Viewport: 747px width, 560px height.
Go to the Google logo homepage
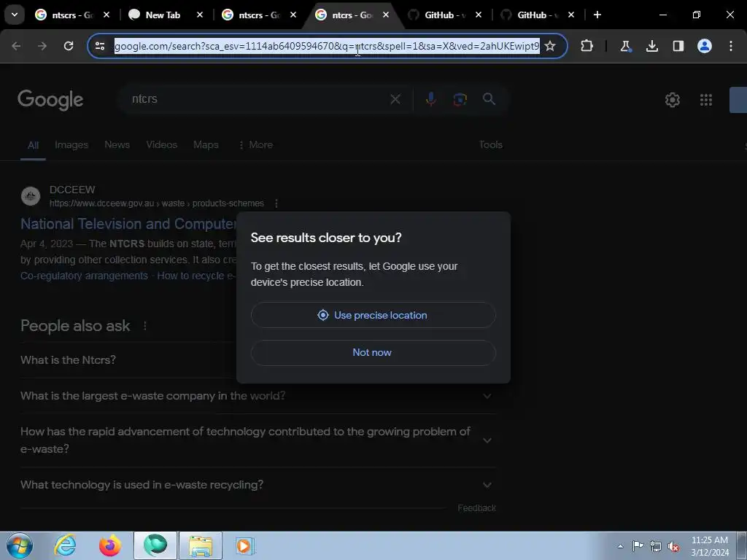click(50, 100)
